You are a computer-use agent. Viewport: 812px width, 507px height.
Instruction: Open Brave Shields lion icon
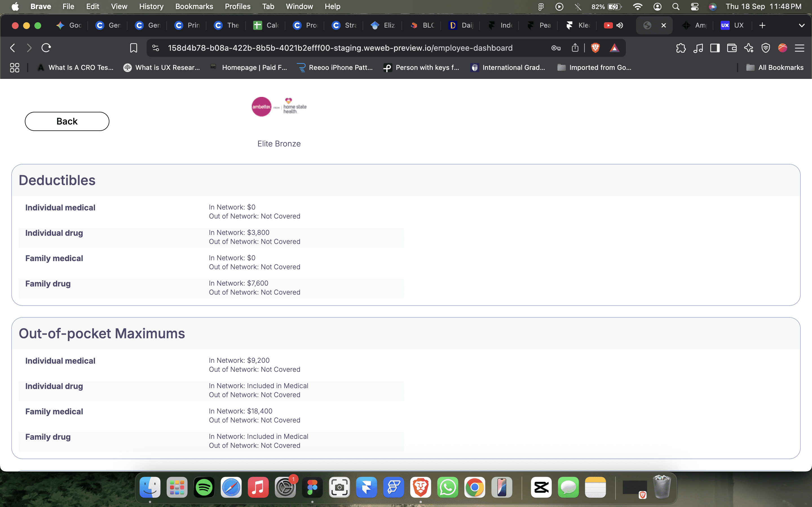click(595, 48)
